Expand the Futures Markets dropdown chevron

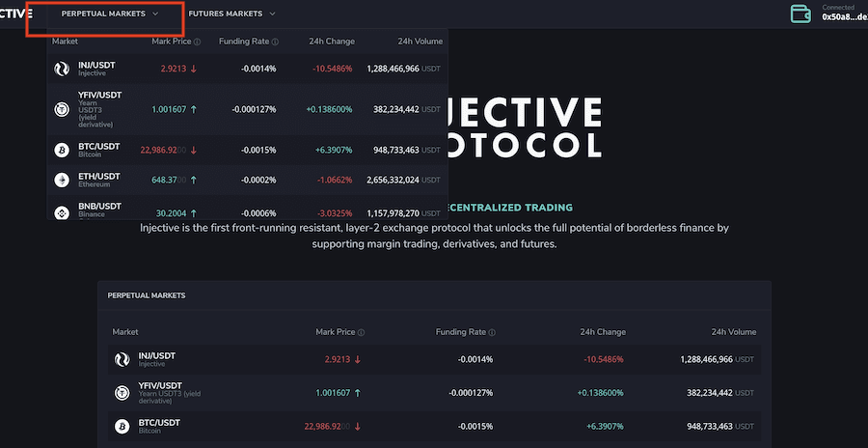pos(272,14)
